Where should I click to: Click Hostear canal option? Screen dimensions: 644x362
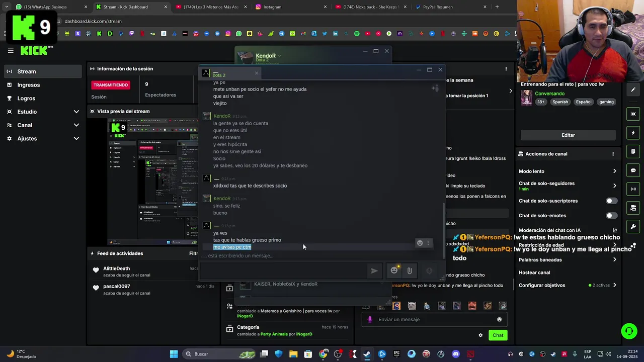click(x=534, y=273)
